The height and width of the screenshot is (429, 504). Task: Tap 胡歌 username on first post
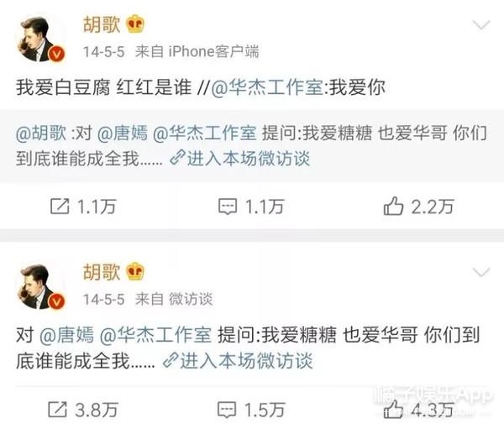pos(102,24)
